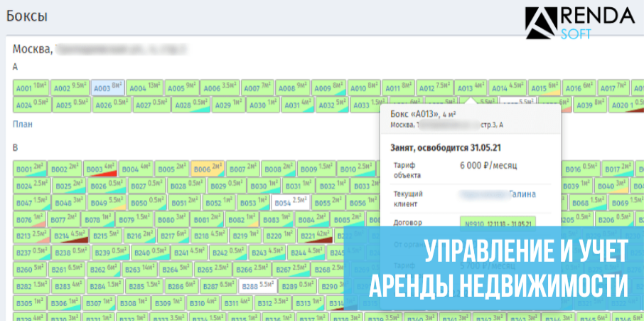Pick box A015 6м²
The height and width of the screenshot is (321, 644).
click(x=544, y=88)
